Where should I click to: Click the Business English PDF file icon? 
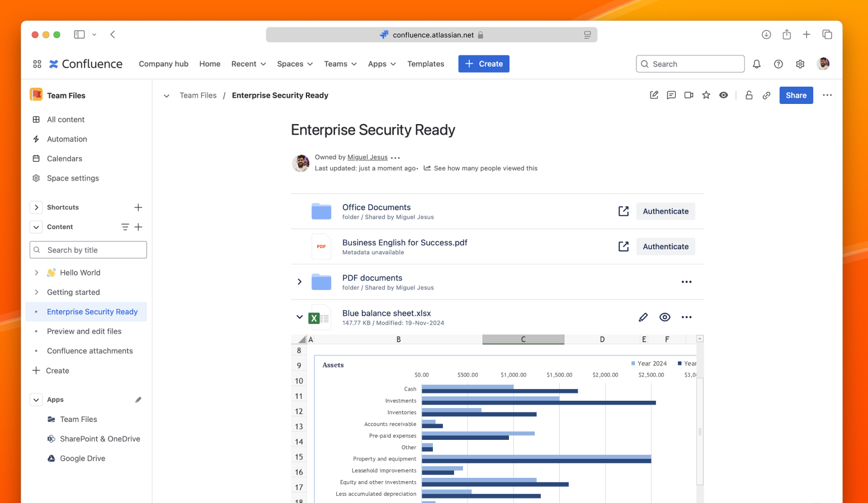321,246
